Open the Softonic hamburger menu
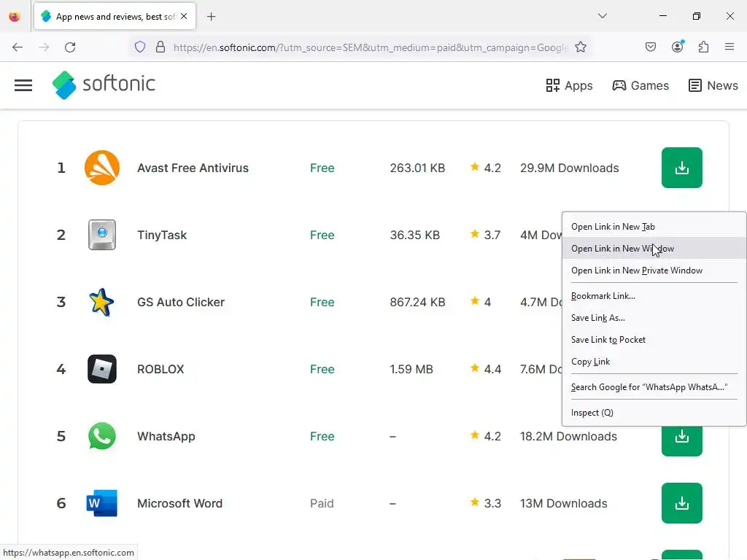This screenshot has height=560, width=747. click(x=23, y=85)
